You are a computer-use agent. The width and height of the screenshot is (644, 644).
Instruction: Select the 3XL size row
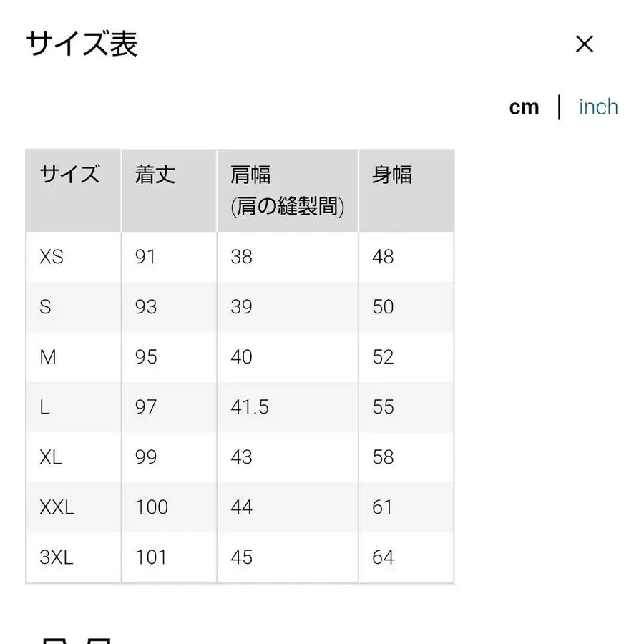coord(56,557)
